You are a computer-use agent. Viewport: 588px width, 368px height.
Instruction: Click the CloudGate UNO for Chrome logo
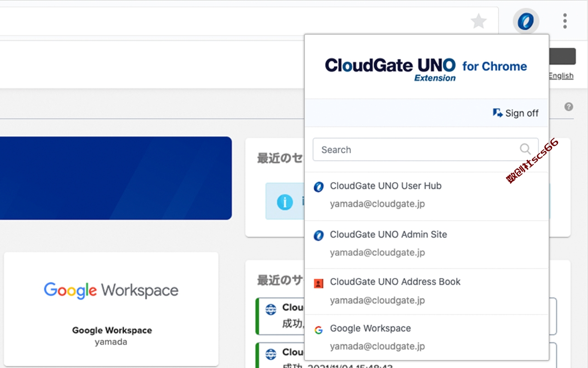click(426, 69)
